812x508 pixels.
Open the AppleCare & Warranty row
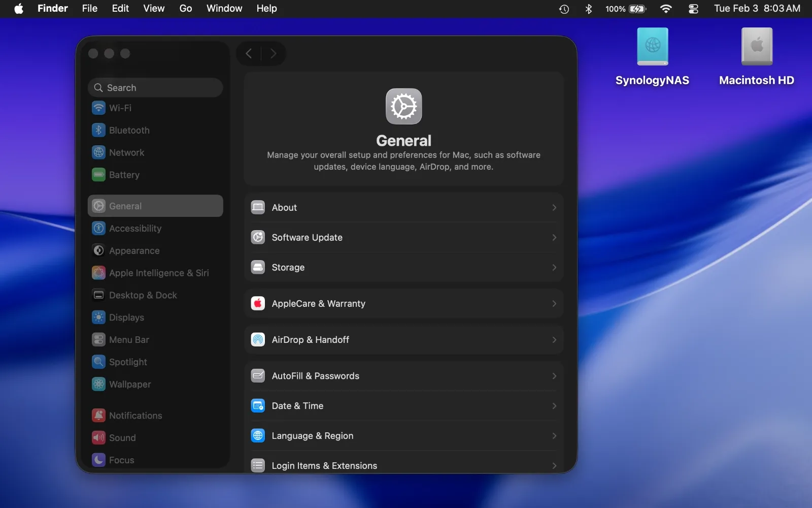pyautogui.click(x=554, y=303)
